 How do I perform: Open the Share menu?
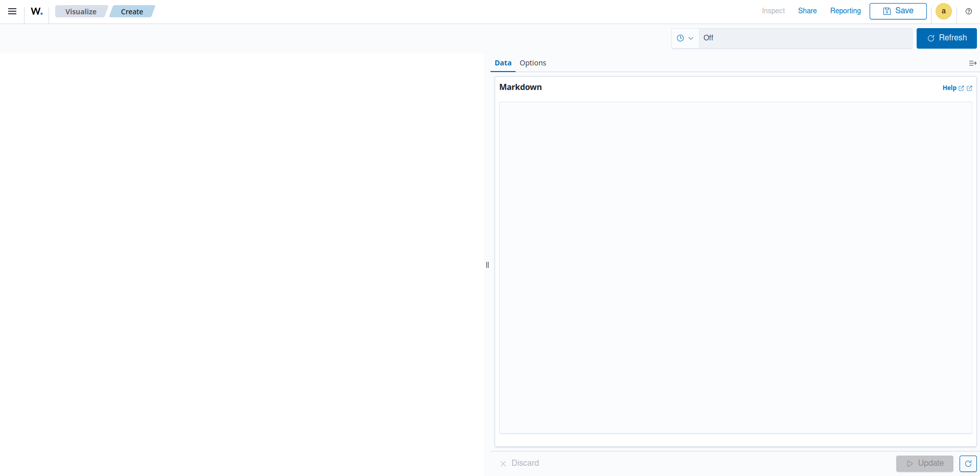[x=807, y=11]
